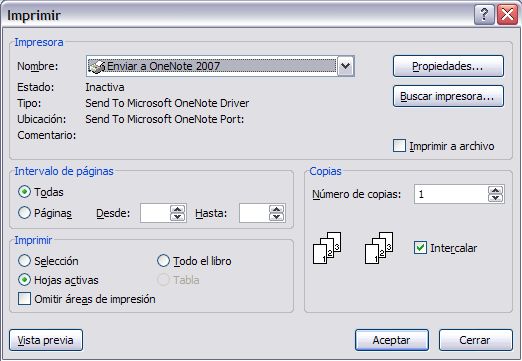Click the Intervalo de páginas group label
Viewport: 522px width, 361px height.
pos(64,171)
